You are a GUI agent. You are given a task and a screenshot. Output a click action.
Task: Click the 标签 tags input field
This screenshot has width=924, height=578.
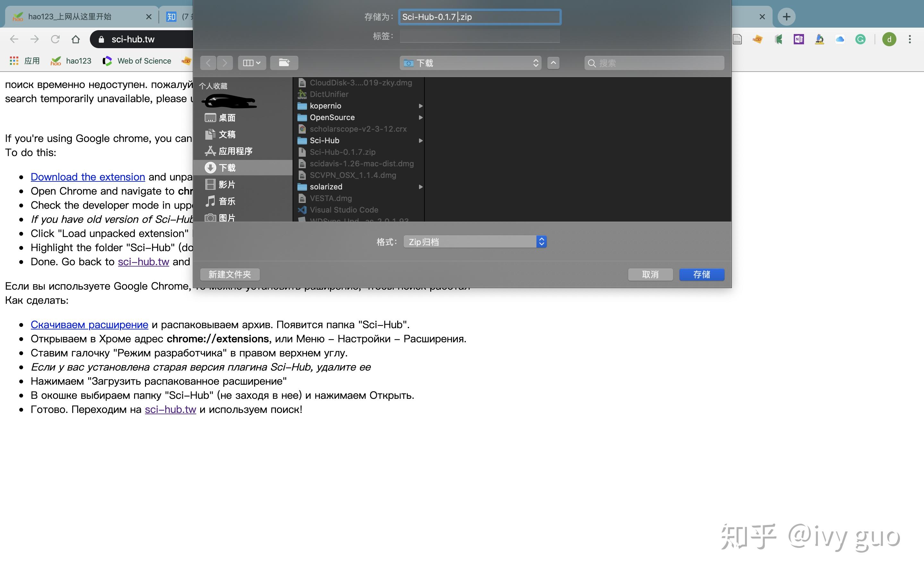click(x=480, y=36)
